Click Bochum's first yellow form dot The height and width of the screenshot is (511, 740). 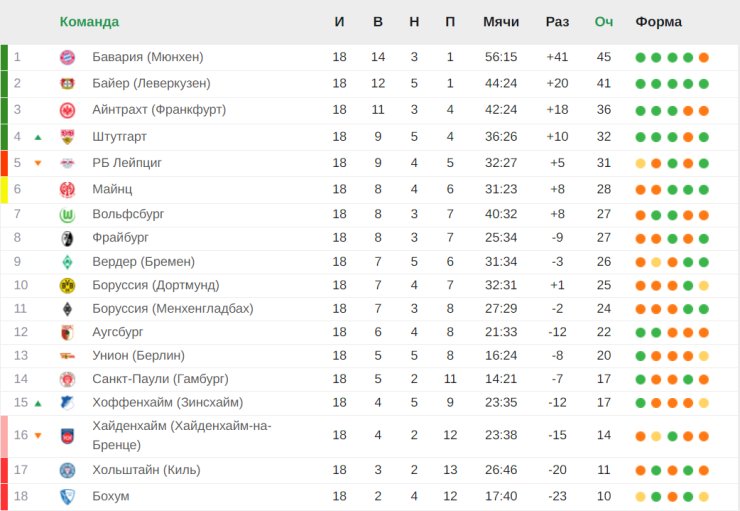[640, 496]
